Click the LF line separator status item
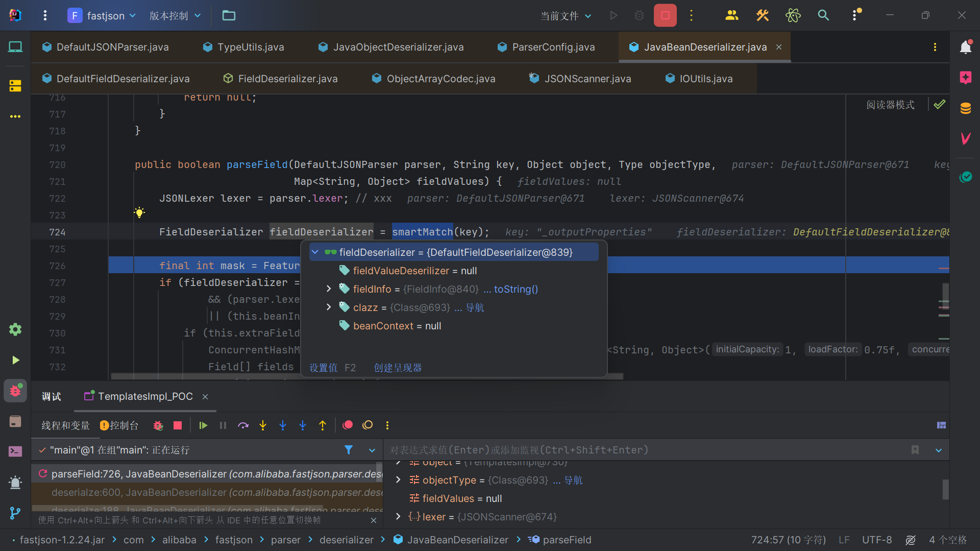Viewport: 980px width, 551px height. pos(844,540)
